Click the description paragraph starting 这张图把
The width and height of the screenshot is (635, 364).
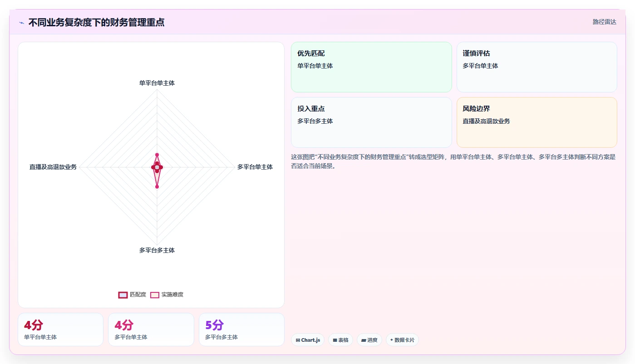pos(453,161)
